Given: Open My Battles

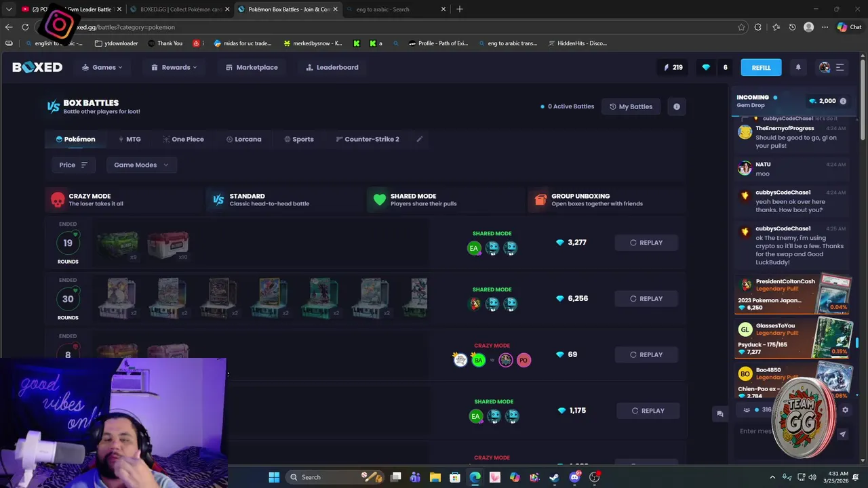Looking at the screenshot, I should point(631,106).
